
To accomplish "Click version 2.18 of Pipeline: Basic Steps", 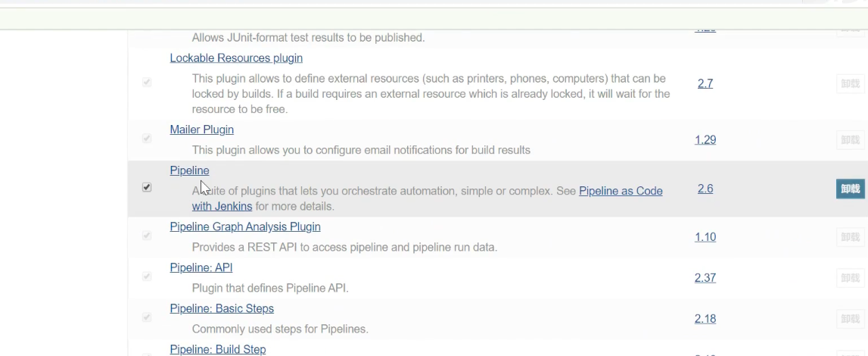I will pos(705,319).
